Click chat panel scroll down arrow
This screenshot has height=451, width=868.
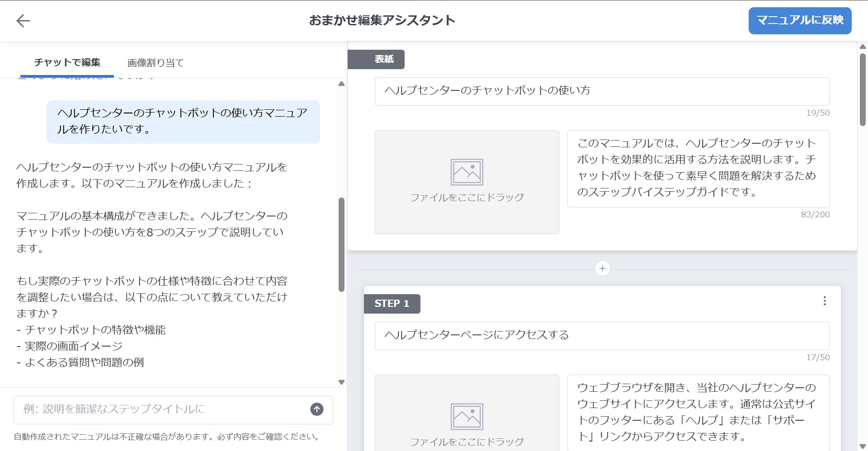tap(342, 382)
